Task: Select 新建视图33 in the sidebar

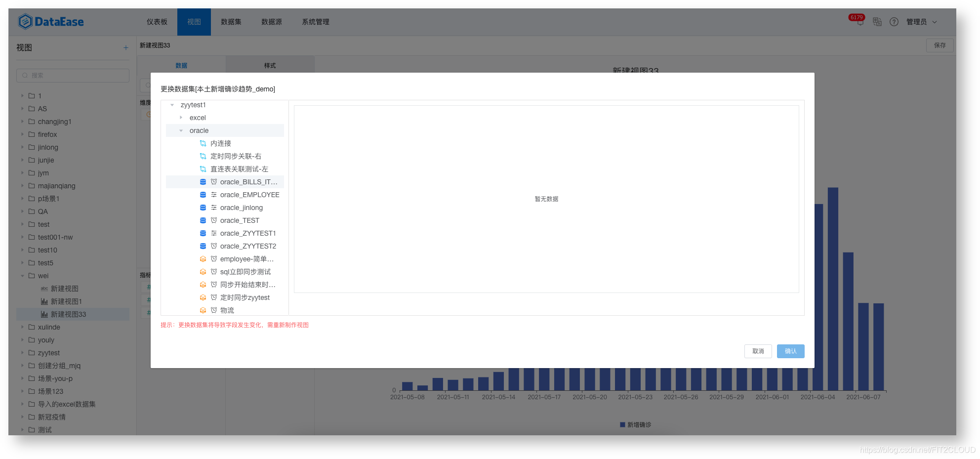Action: coord(73,314)
